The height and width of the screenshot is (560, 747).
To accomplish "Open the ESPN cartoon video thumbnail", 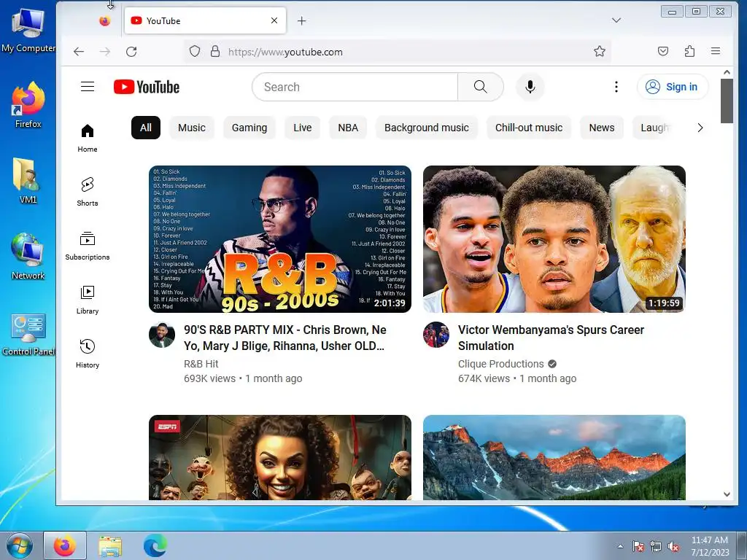I will tap(280, 457).
